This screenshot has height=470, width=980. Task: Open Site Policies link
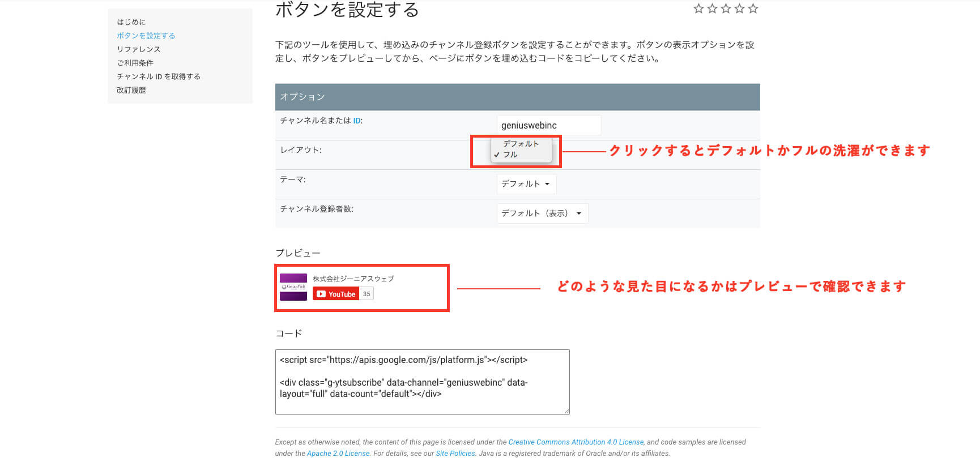[455, 454]
